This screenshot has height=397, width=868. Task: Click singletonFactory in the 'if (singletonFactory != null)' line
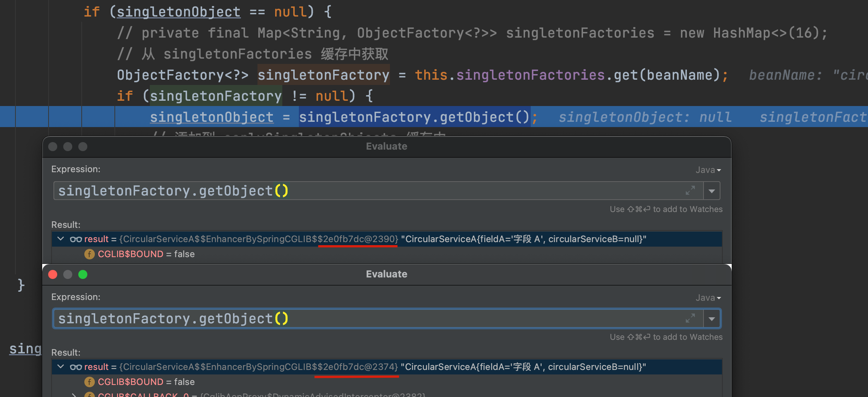(216, 96)
